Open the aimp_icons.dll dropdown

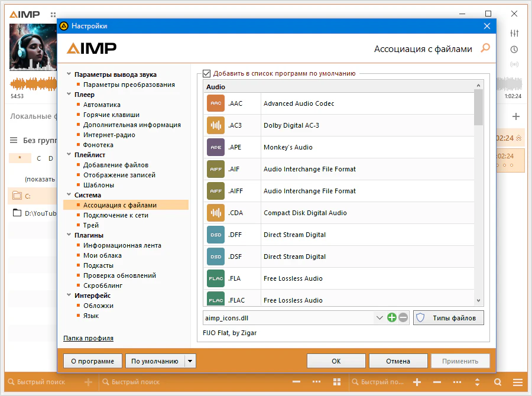coord(379,318)
